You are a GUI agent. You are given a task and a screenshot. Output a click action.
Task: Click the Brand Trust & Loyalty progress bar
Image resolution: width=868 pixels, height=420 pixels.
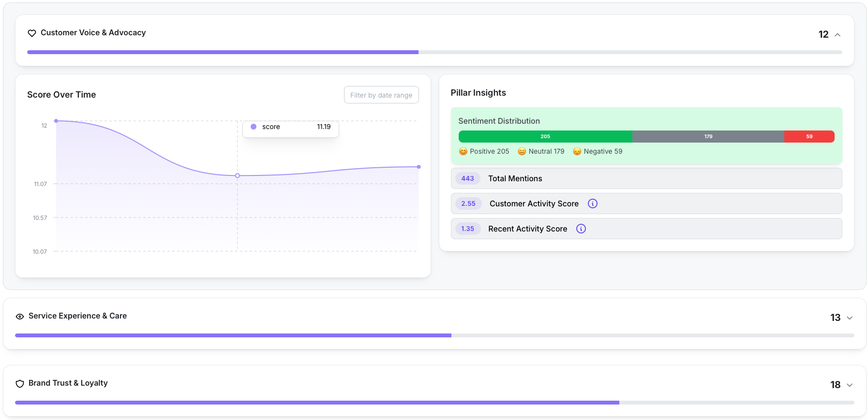pyautogui.click(x=434, y=403)
